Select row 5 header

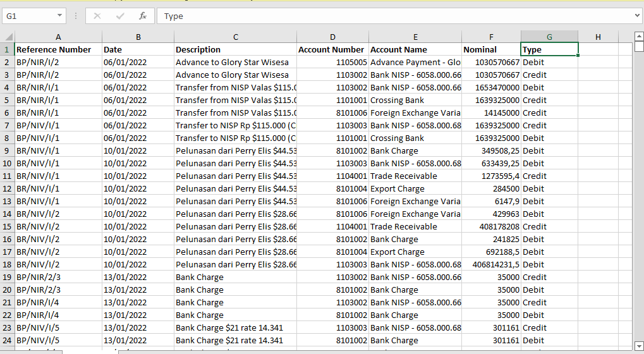(x=7, y=101)
